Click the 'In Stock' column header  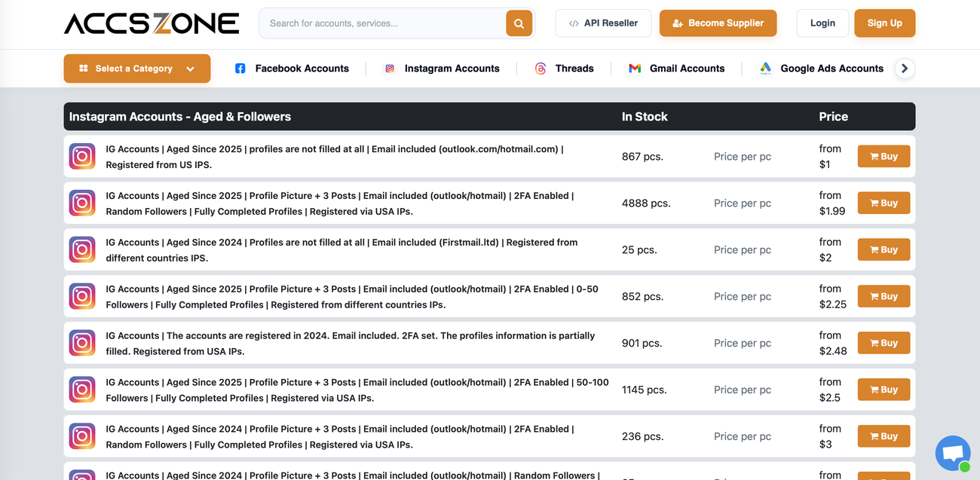(645, 117)
